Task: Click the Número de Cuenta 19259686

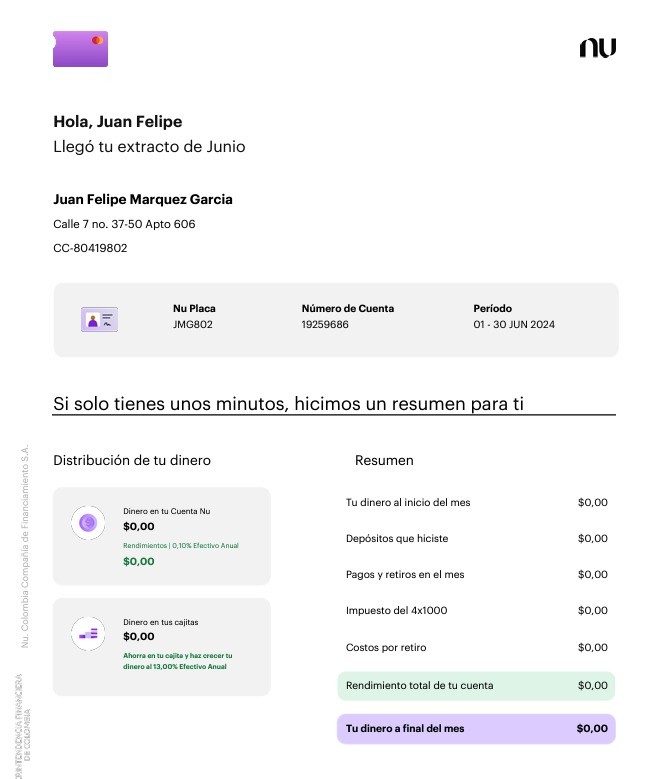Action: tap(325, 324)
